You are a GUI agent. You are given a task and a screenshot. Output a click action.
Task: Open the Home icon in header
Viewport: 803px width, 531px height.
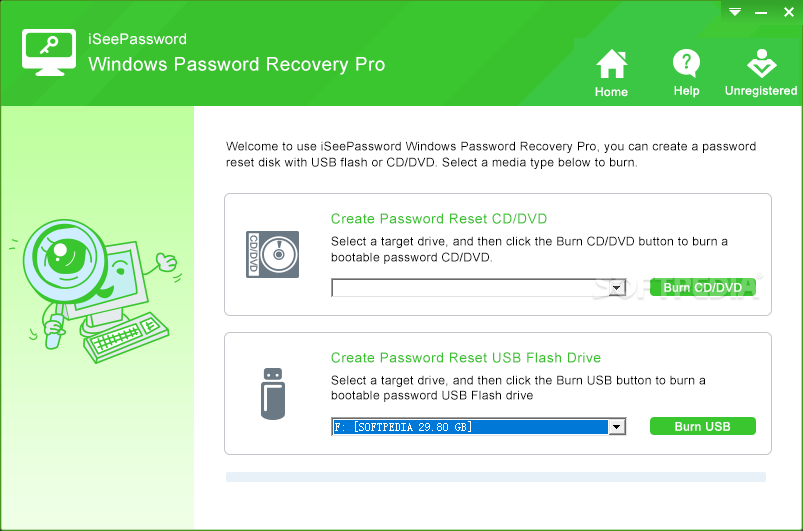611,64
